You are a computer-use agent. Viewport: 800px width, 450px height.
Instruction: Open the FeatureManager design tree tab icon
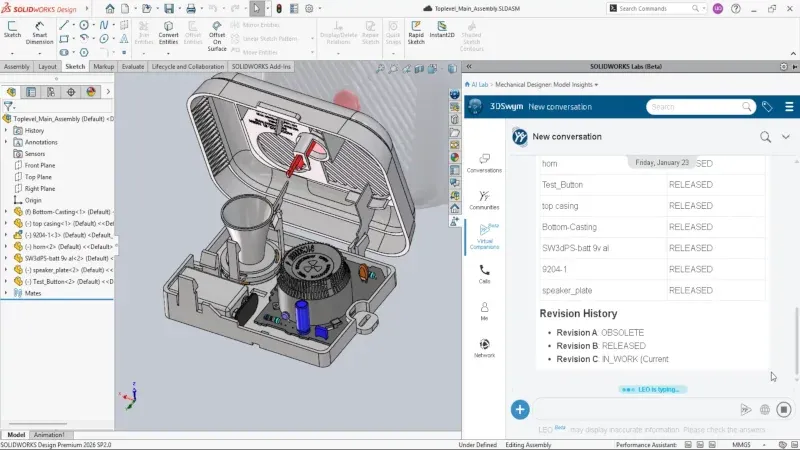11,92
